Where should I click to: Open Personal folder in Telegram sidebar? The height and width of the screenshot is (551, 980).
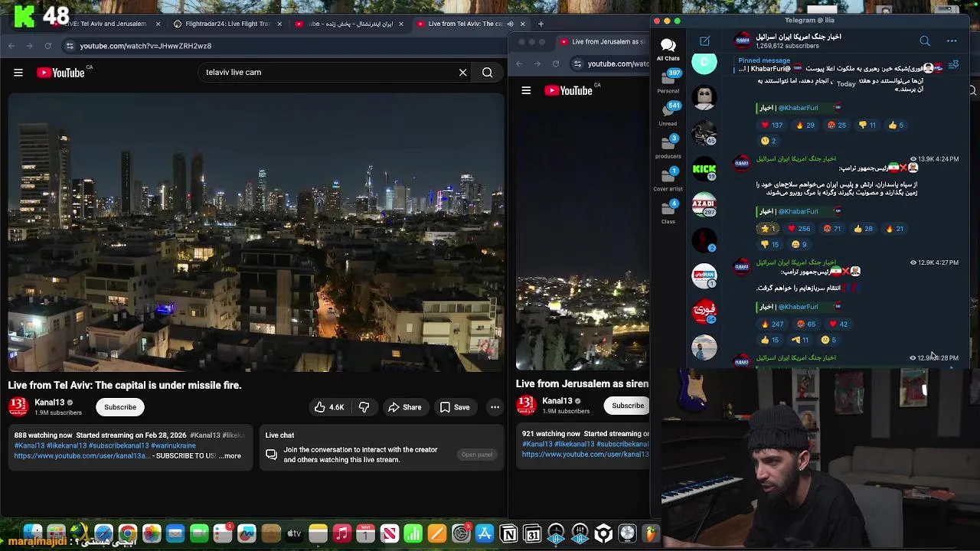coord(668,81)
